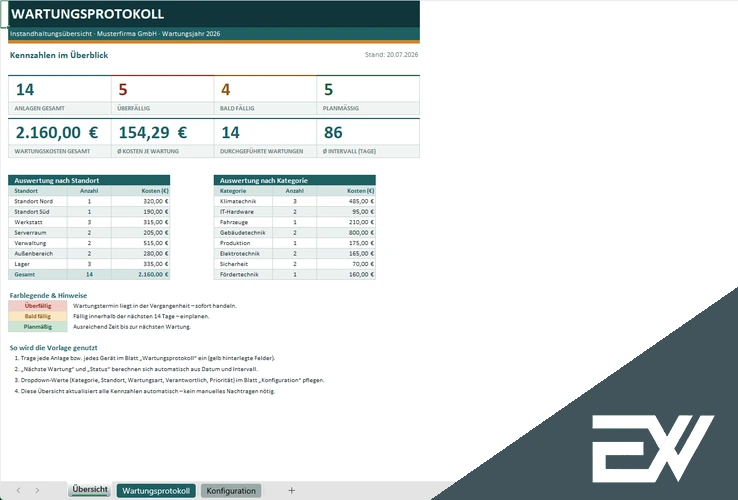Switch to the Wartungsprotokoll sheet tab
738x500 pixels.
coord(156,491)
